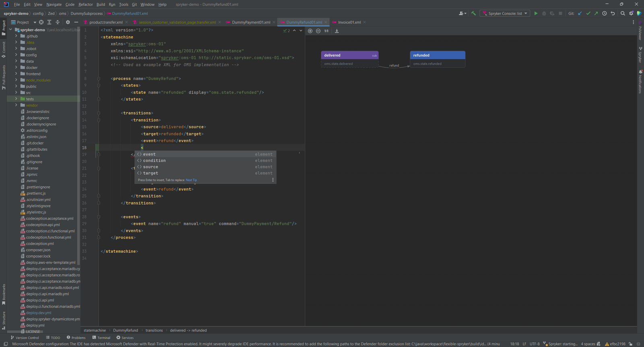Image resolution: width=644 pixels, height=347 pixels.
Task: Commit changes with Git green checkmark
Action: (x=588, y=13)
